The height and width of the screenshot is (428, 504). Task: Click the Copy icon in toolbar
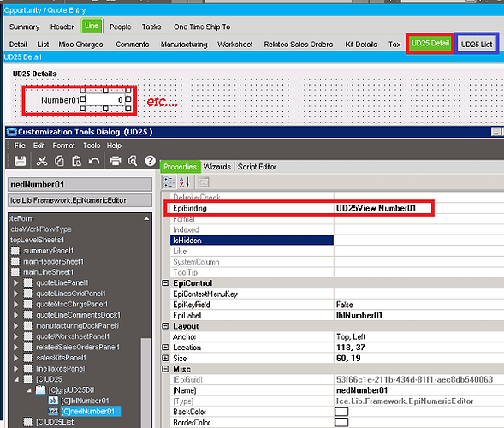[59, 161]
